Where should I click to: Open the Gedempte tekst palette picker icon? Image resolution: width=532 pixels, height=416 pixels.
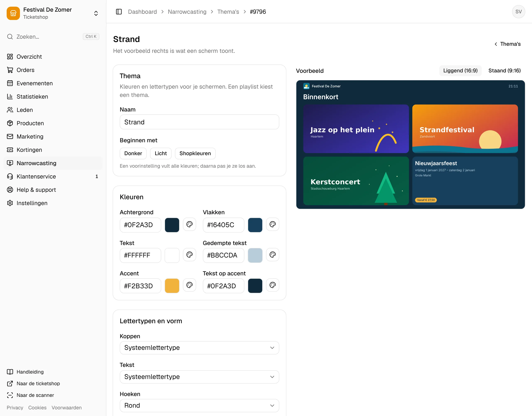[x=273, y=255]
